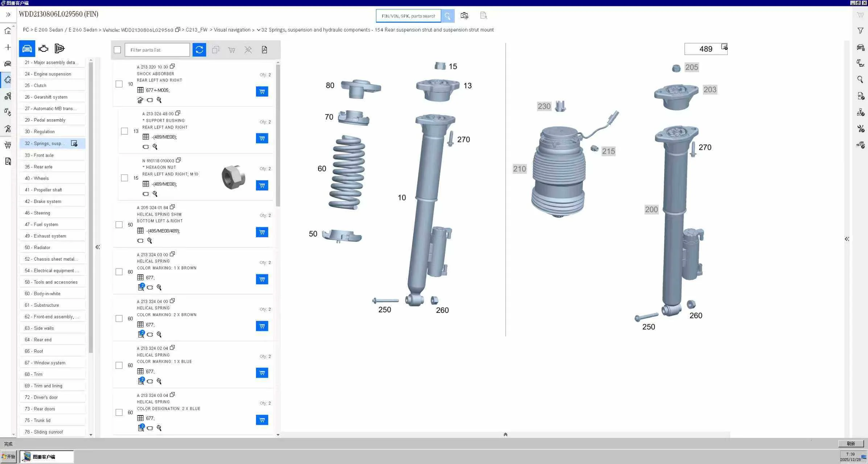The width and height of the screenshot is (868, 464).
Task: Check the select-all parts checkbox
Action: click(117, 50)
